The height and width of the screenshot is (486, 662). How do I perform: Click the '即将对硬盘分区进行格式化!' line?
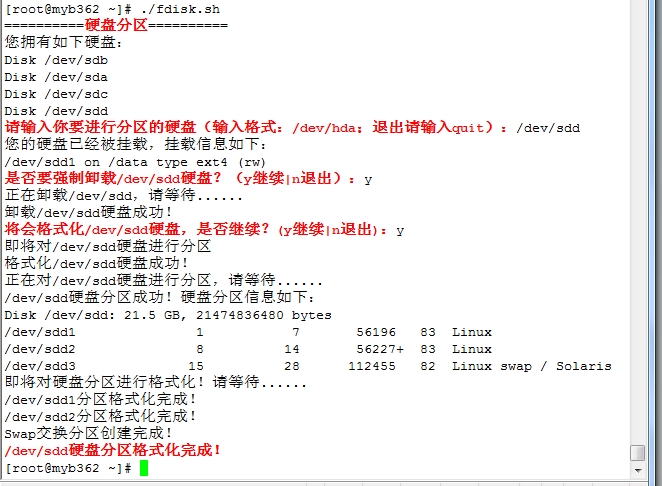click(x=155, y=382)
